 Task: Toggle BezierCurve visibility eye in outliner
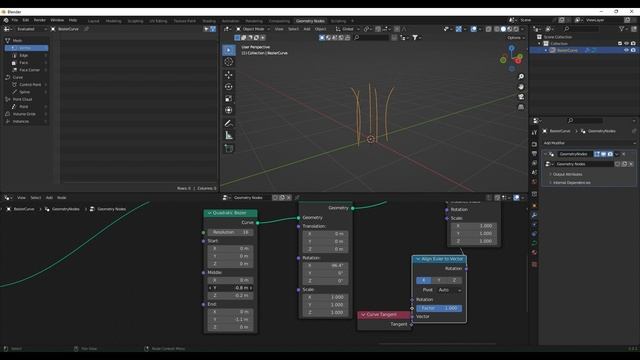tap(626, 50)
